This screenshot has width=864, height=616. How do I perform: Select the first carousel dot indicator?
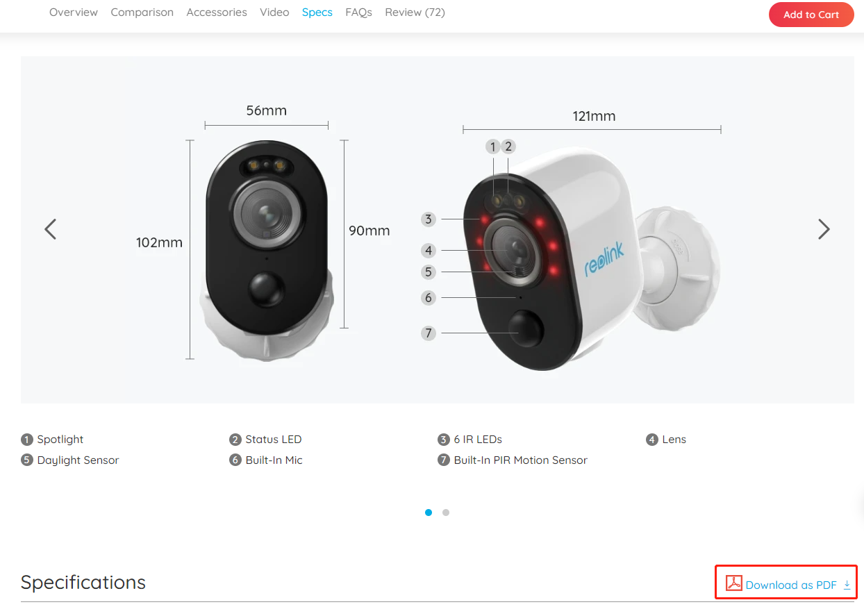[429, 513]
